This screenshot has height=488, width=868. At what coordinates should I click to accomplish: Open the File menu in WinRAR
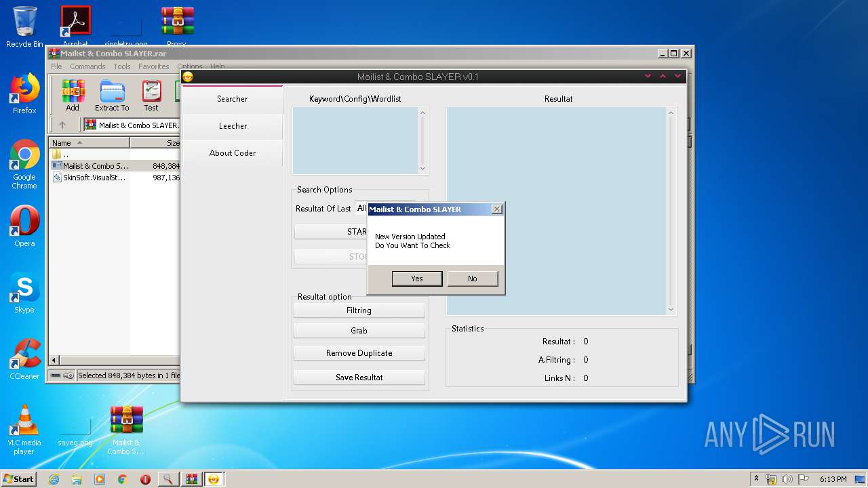click(56, 66)
